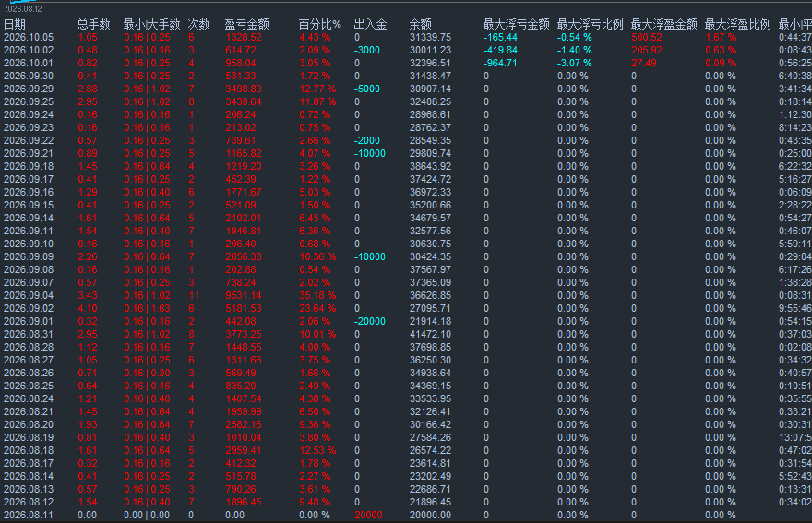
Task: Click the 次数 column header
Action: tap(198, 24)
